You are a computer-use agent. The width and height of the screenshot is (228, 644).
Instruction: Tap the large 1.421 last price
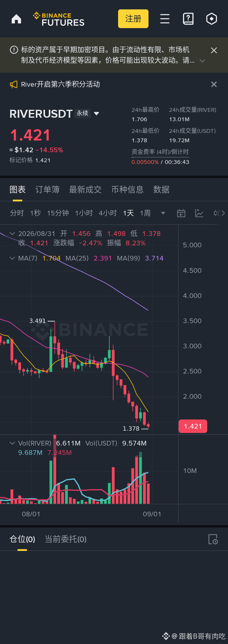(x=30, y=135)
